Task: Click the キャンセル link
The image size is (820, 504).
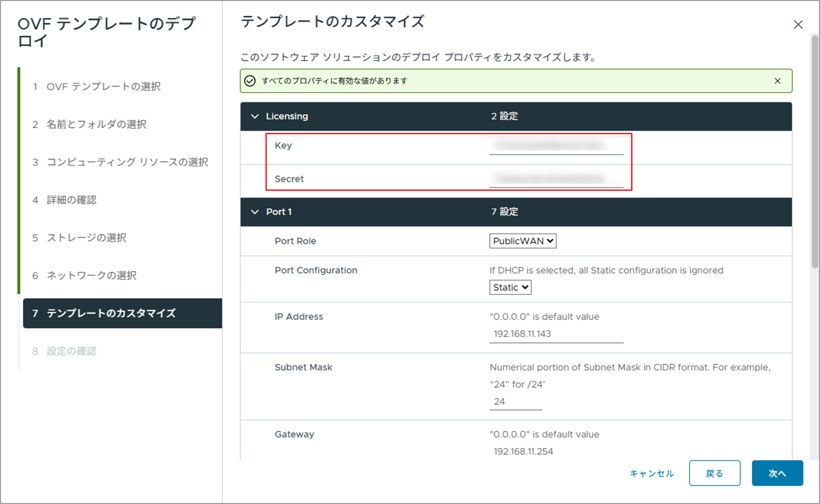Action: (x=652, y=474)
